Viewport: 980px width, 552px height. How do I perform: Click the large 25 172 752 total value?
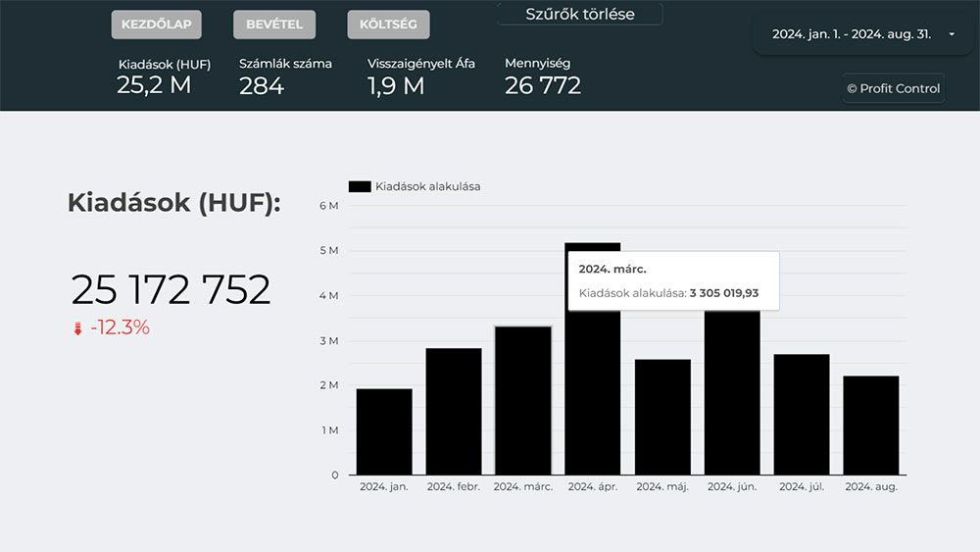[171, 290]
